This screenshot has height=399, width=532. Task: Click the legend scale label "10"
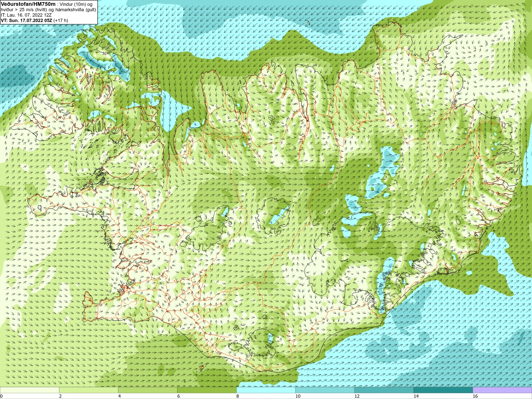298,396
